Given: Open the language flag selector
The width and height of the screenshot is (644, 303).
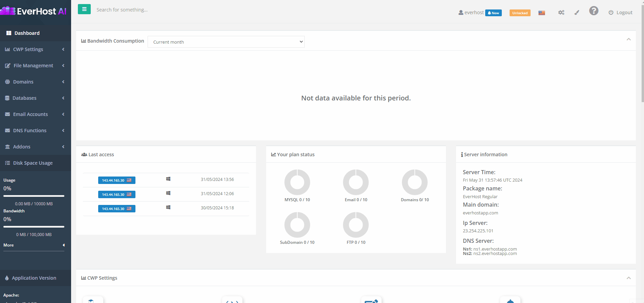Looking at the screenshot, I should 542,13.
